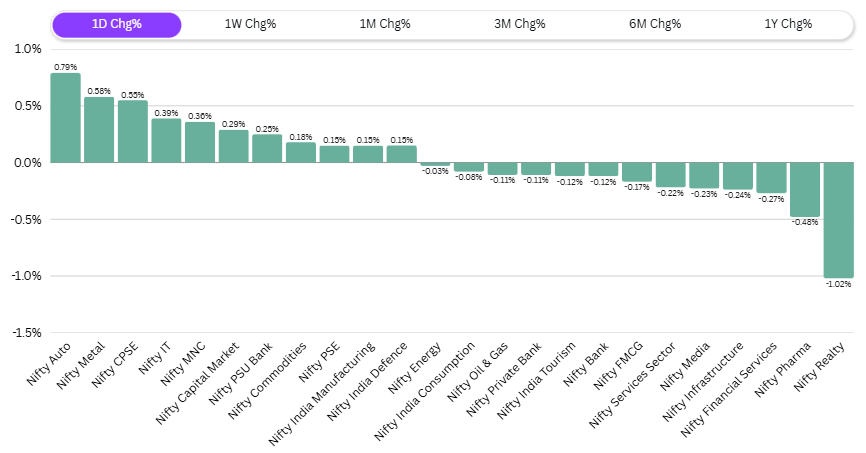Switch to 6M Chg% period
The width and height of the screenshot is (866, 453).
pyautogui.click(x=653, y=25)
